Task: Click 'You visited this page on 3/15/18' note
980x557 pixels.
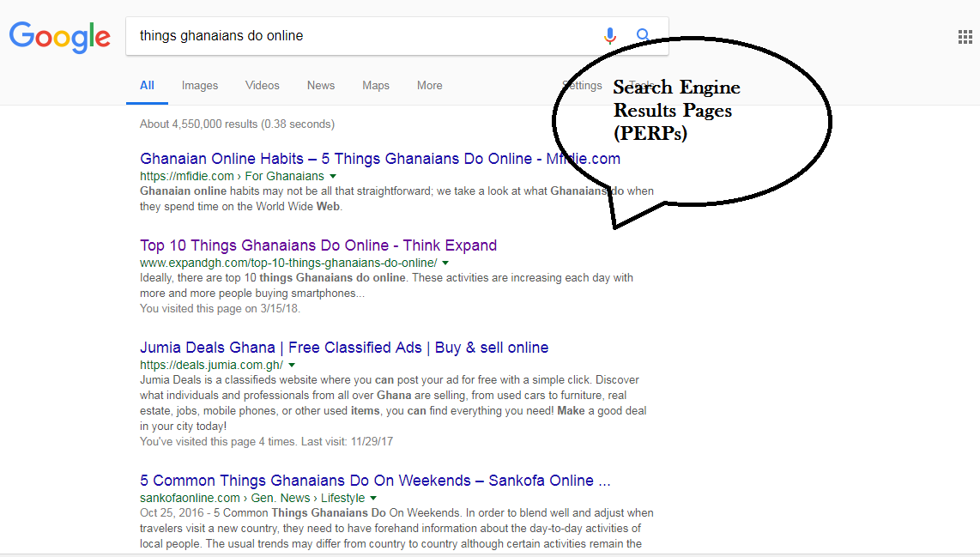Action: point(220,308)
